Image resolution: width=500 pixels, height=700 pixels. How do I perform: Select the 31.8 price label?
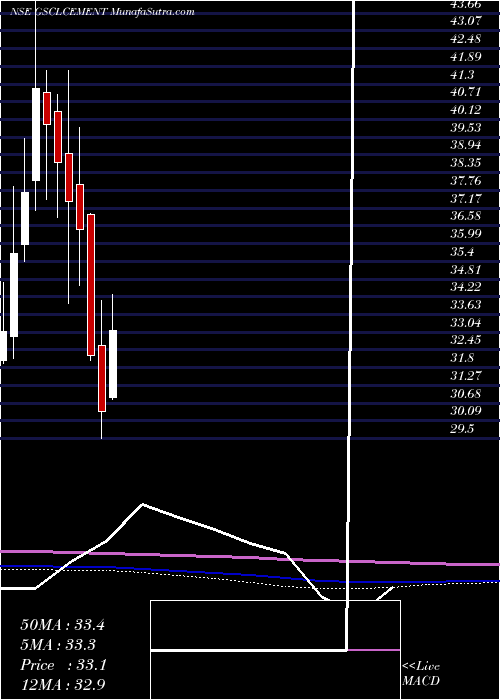point(462,358)
